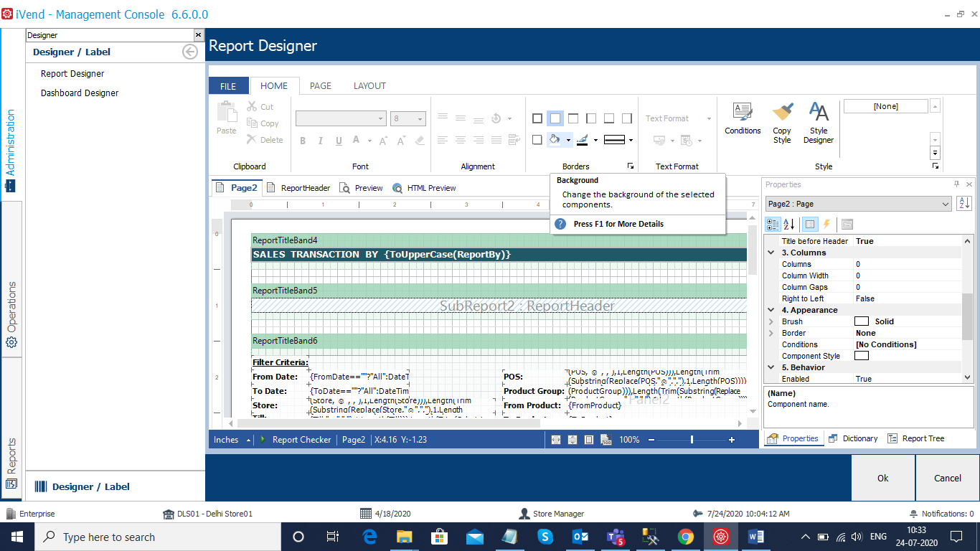Click in the Designer search field
Image resolution: width=980 pixels, height=551 pixels.
click(x=109, y=35)
